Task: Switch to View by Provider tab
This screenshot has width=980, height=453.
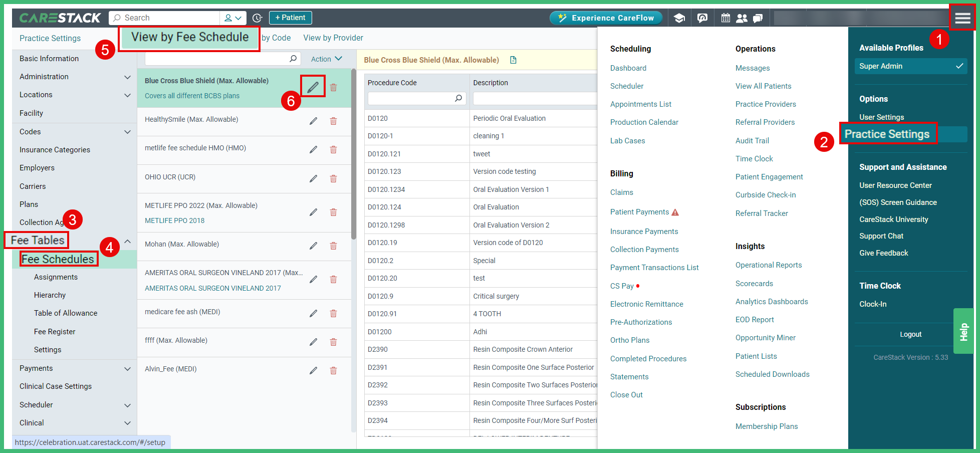Action: (333, 38)
